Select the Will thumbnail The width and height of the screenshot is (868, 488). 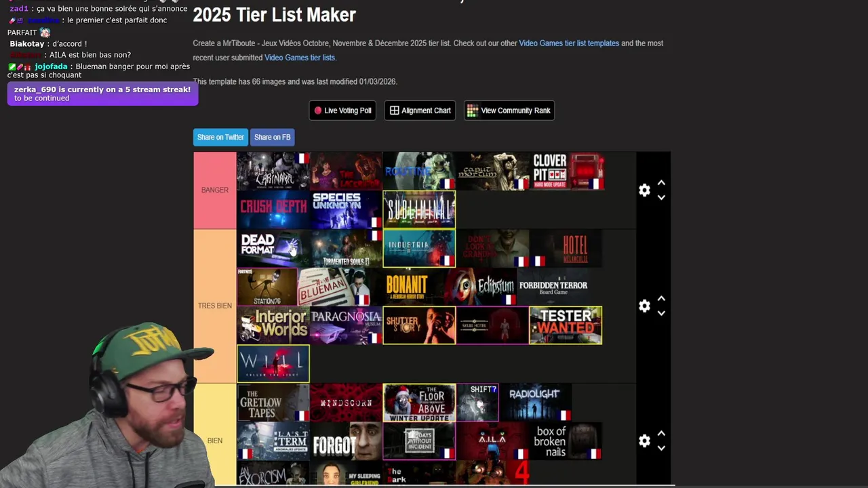pos(273,364)
